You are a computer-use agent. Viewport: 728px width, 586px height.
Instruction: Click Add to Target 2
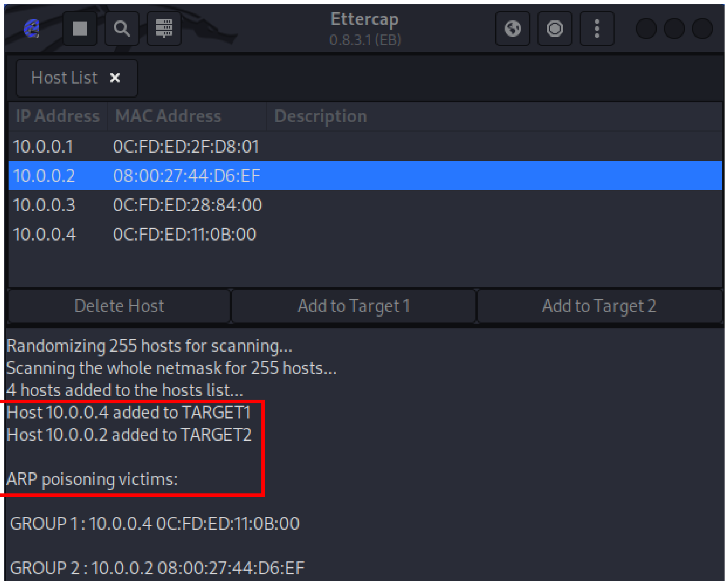599,306
